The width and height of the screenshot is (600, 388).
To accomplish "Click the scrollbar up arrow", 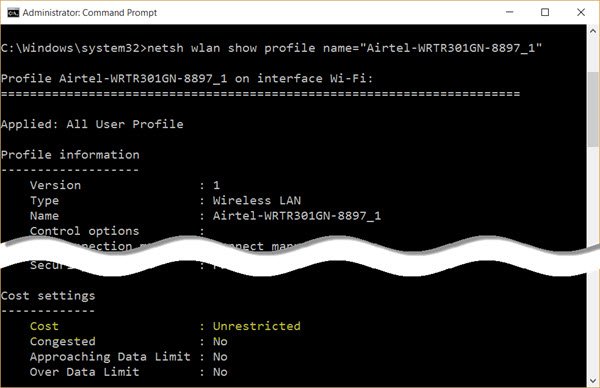I will (593, 30).
